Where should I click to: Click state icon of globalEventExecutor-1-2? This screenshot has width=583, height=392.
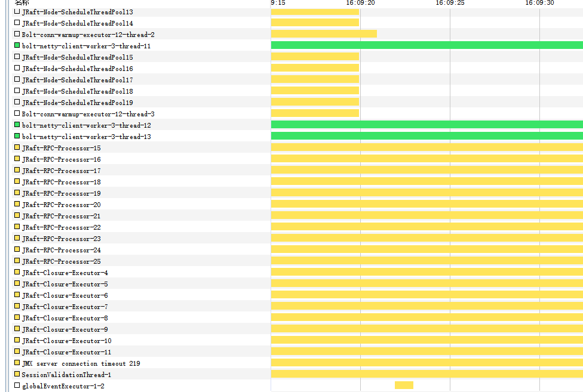click(17, 385)
